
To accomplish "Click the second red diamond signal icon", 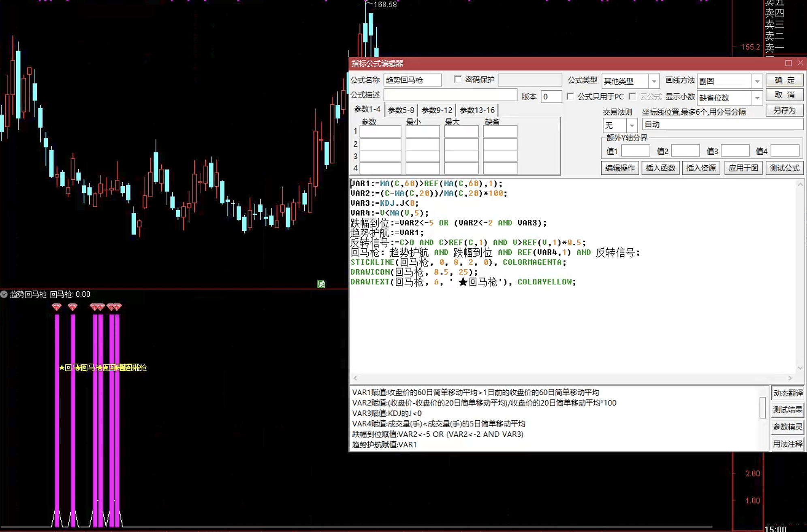I will (73, 307).
